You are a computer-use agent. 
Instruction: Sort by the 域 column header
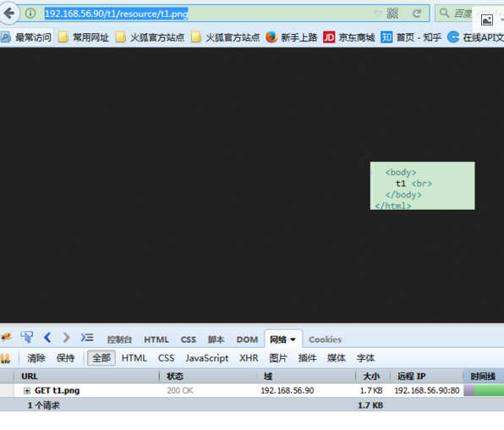point(306,376)
